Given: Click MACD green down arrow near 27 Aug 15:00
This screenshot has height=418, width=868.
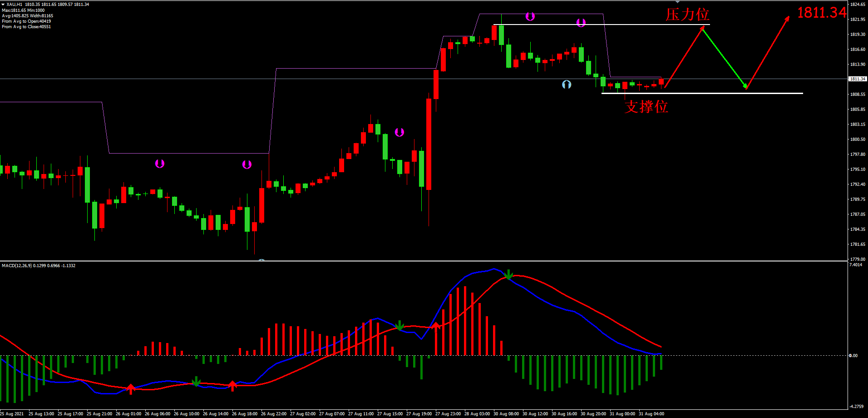Looking at the screenshot, I should coord(399,325).
